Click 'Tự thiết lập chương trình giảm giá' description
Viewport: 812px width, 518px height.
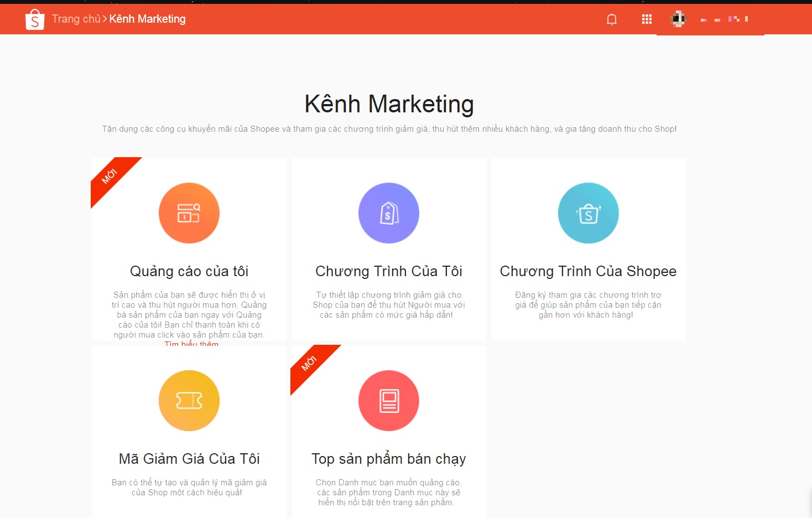coord(389,305)
